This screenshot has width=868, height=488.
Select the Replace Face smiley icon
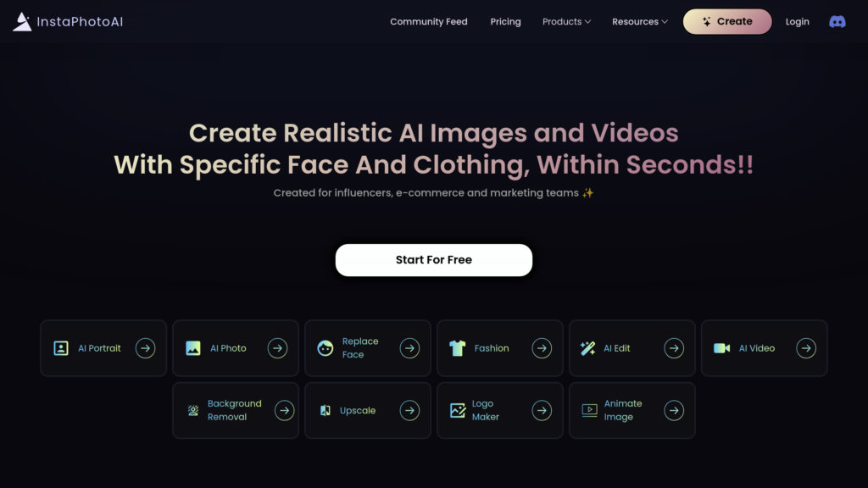(325, 348)
